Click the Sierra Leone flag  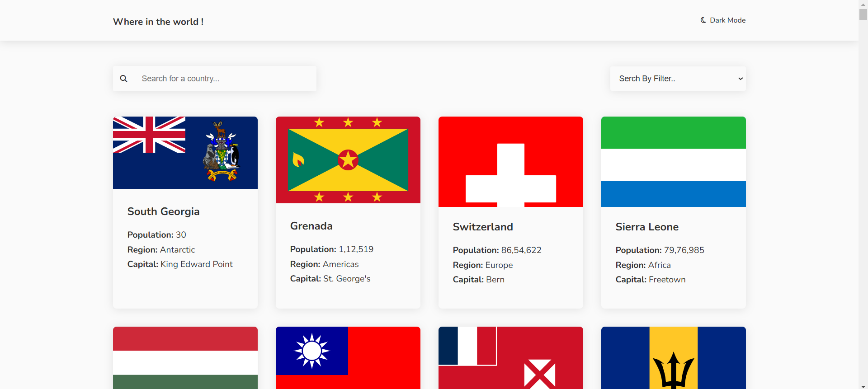click(x=674, y=162)
